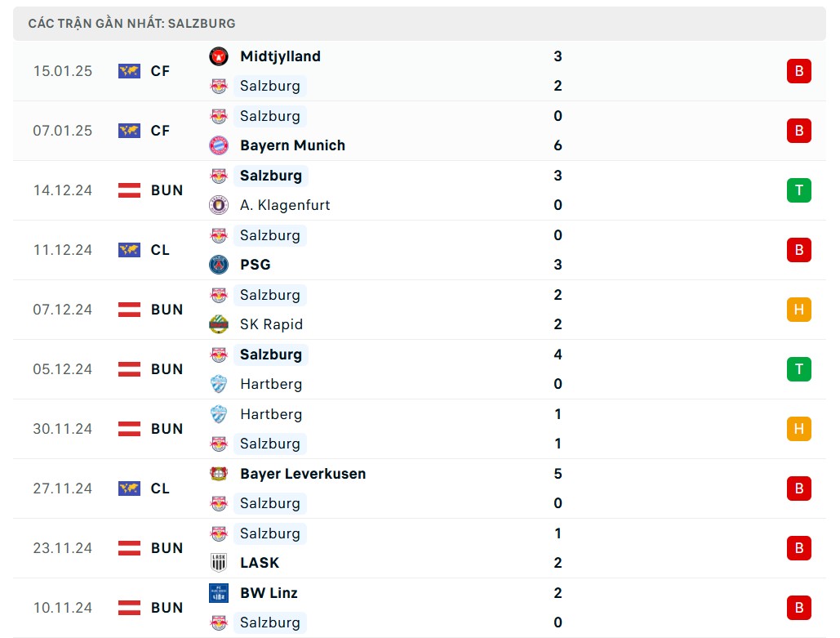
Task: Click the LASK club crest
Action: tap(218, 563)
